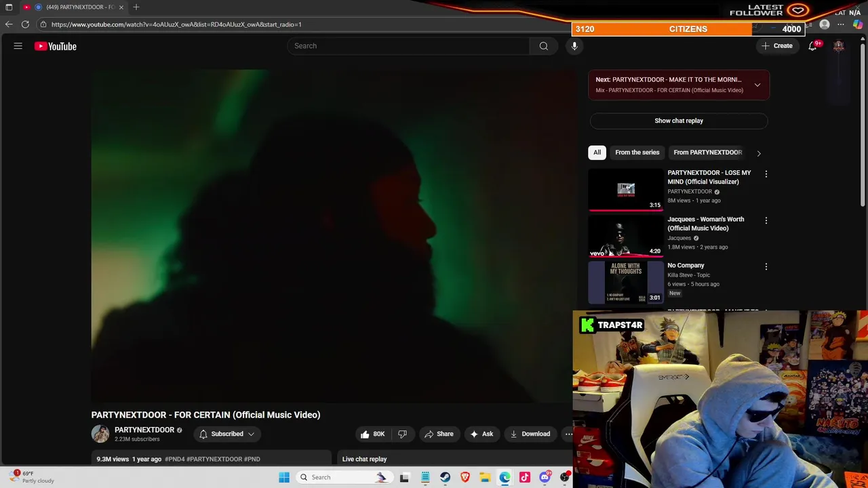Open the LOSE MY MIND video title

click(x=709, y=177)
